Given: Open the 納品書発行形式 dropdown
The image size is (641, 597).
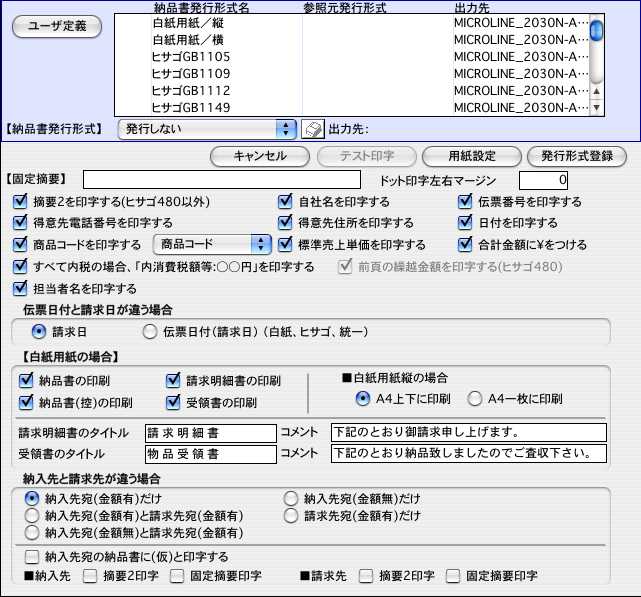Looking at the screenshot, I should 207,128.
